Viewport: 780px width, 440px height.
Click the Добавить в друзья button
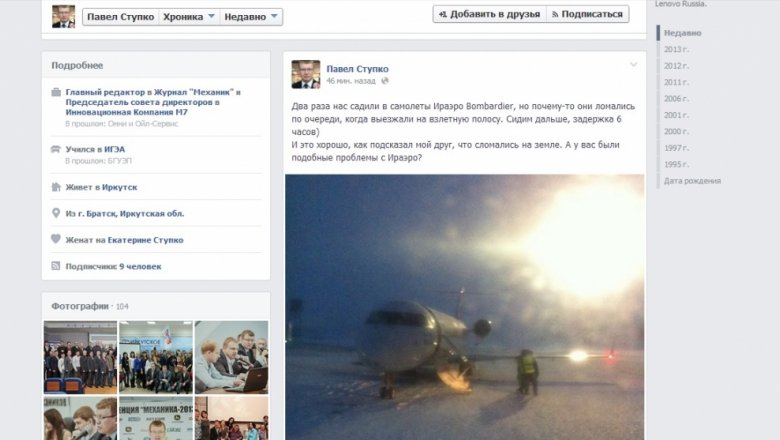click(489, 14)
